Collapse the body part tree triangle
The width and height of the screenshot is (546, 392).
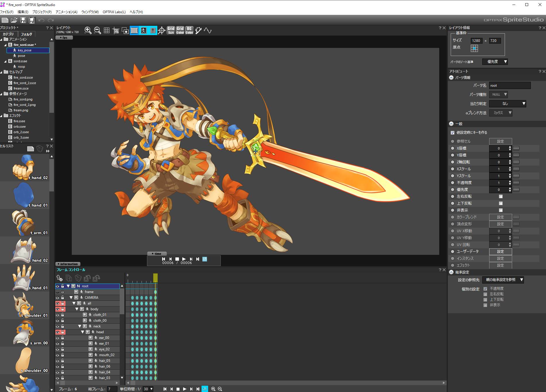(77, 309)
